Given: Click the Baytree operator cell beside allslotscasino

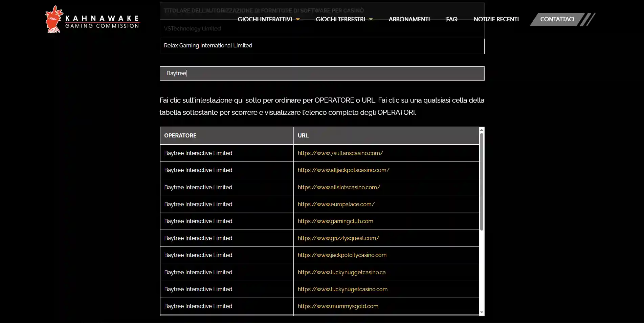Looking at the screenshot, I should 226,187.
